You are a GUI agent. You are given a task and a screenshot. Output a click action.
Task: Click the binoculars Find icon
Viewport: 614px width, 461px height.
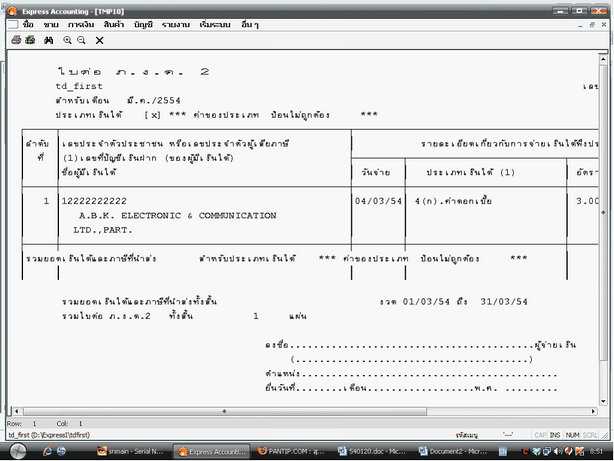48,40
